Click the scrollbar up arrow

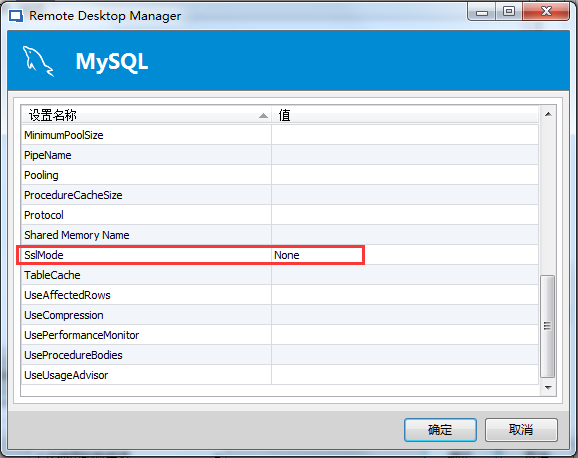pyautogui.click(x=548, y=114)
